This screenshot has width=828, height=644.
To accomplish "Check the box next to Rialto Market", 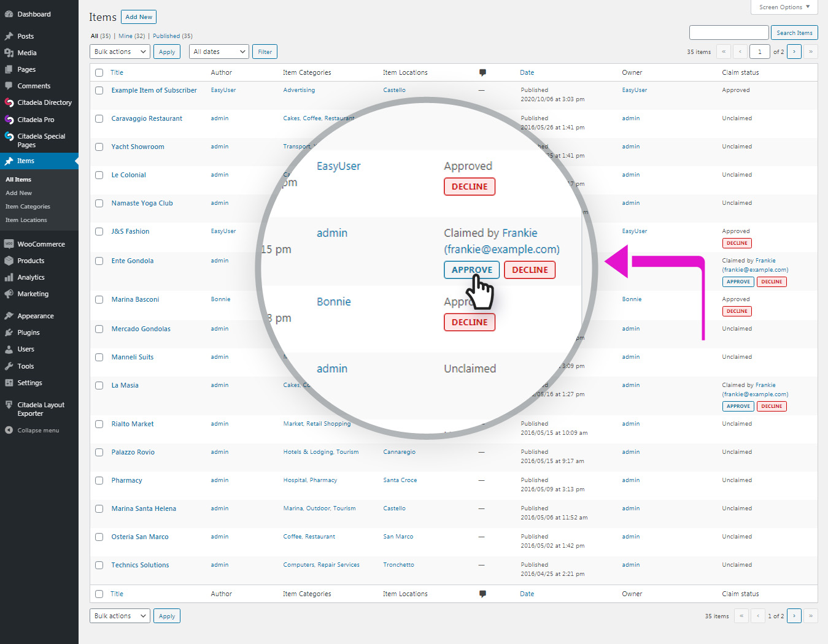I will [x=99, y=424].
